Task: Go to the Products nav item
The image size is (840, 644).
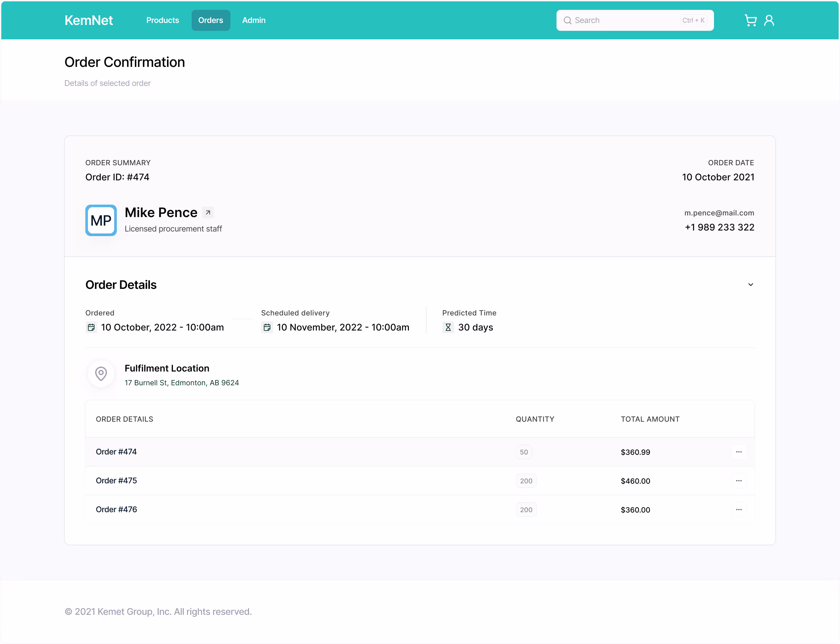Action: [163, 20]
